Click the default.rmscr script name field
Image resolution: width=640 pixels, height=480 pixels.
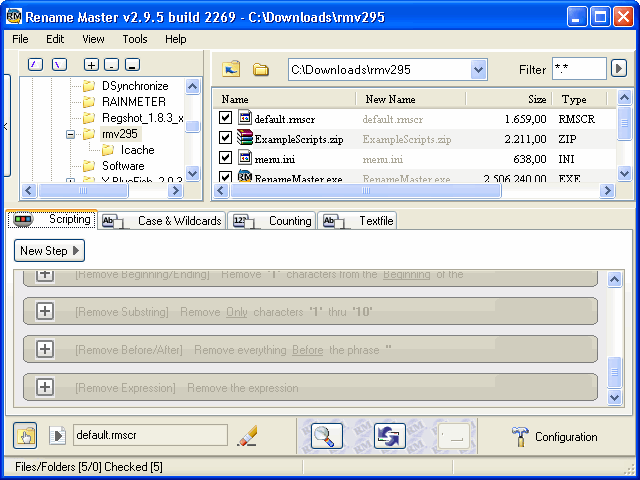click(x=150, y=435)
